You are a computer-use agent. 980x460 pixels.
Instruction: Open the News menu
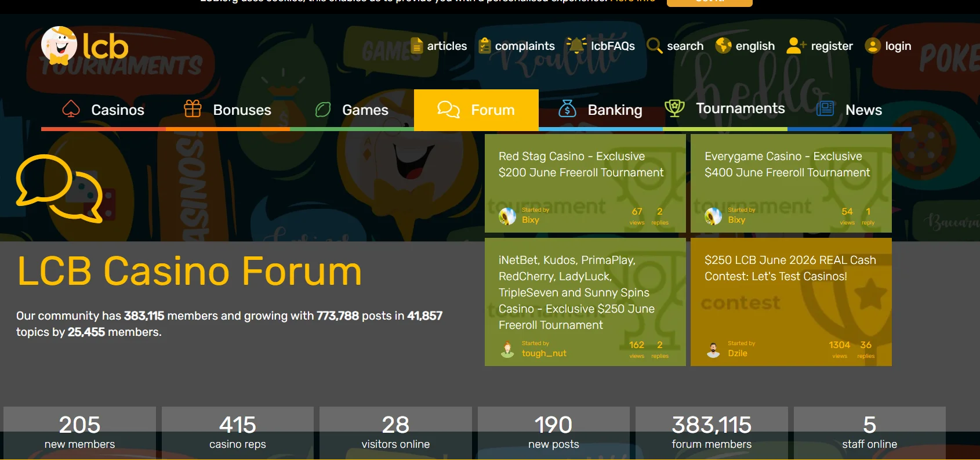pyautogui.click(x=850, y=110)
